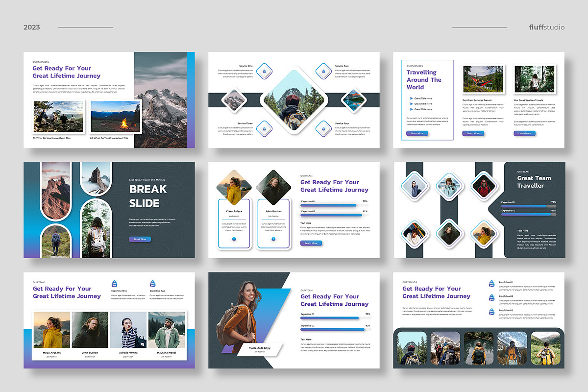The width and height of the screenshot is (588, 392).
Task: Click the fluffstudio logo text
Action: click(x=547, y=27)
